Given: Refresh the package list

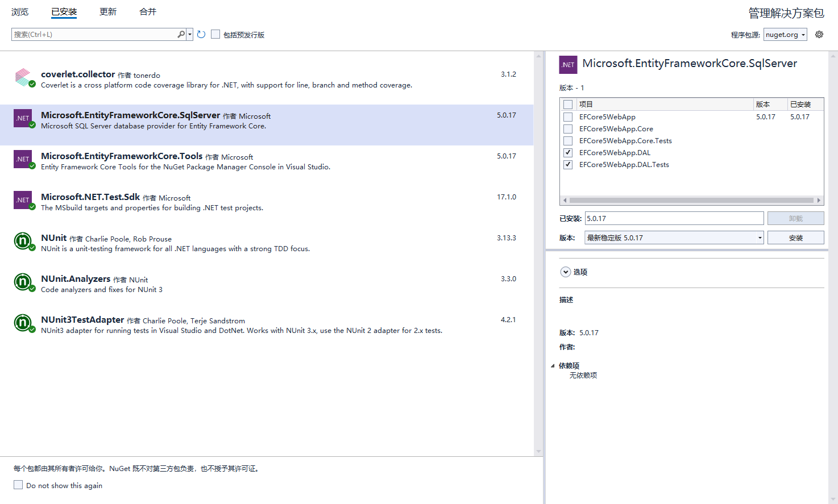Looking at the screenshot, I should pos(201,34).
